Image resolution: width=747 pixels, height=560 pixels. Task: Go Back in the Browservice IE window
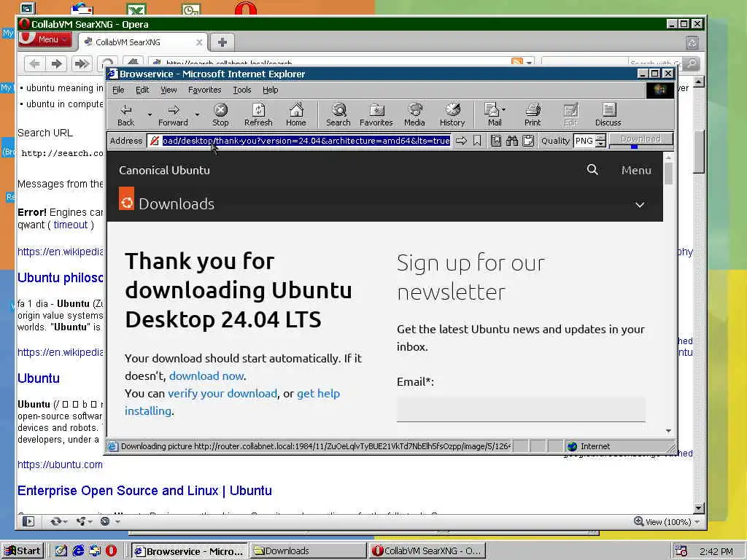(x=125, y=115)
